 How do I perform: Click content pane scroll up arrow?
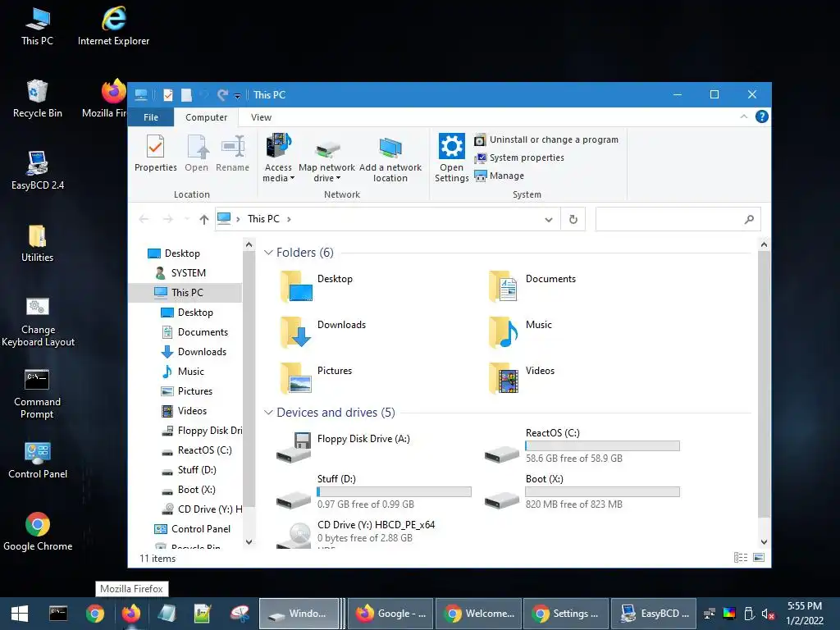pos(764,244)
